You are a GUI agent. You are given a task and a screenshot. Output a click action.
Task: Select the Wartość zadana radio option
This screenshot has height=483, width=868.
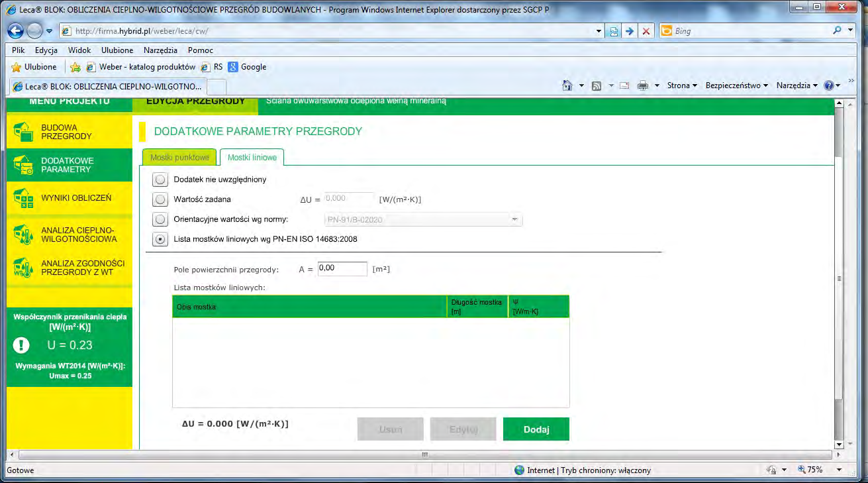click(x=160, y=199)
